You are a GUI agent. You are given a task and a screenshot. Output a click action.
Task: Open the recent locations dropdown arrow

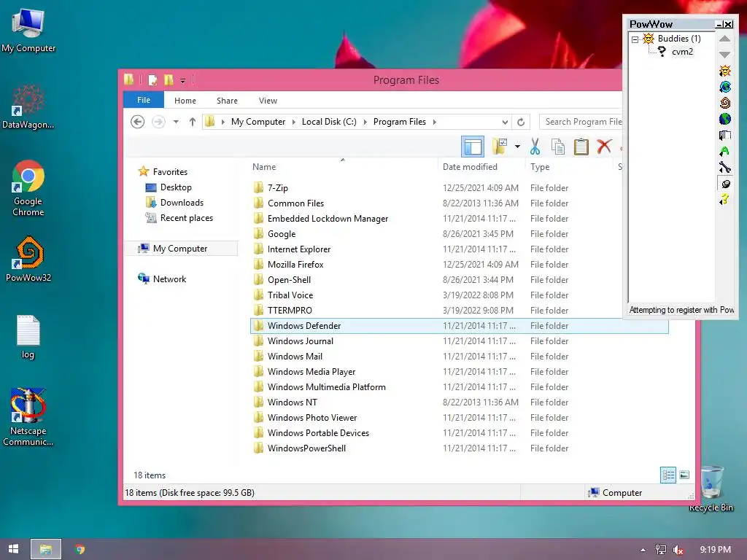tap(176, 122)
